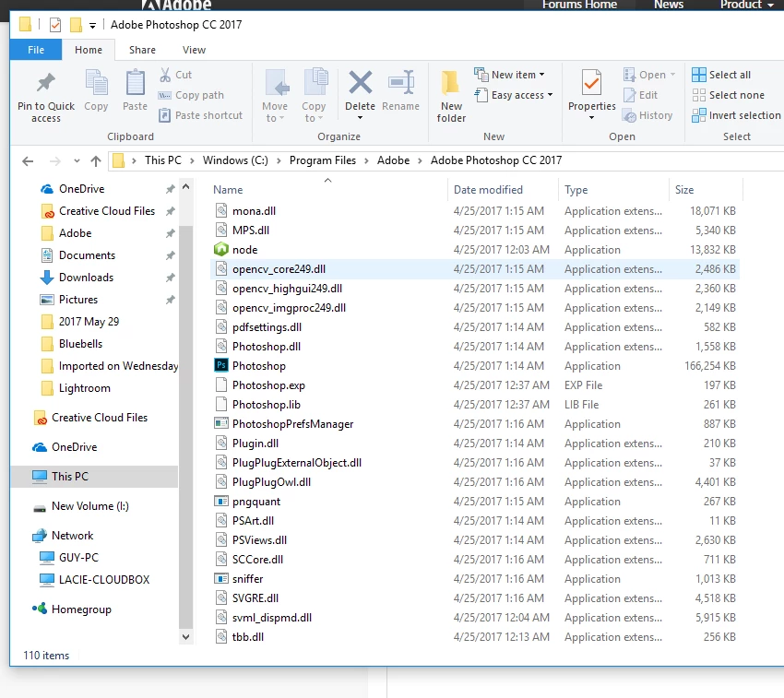Screen dimensions: 784x698
Task: Open the Open button dropdown arrow
Action: [672, 75]
